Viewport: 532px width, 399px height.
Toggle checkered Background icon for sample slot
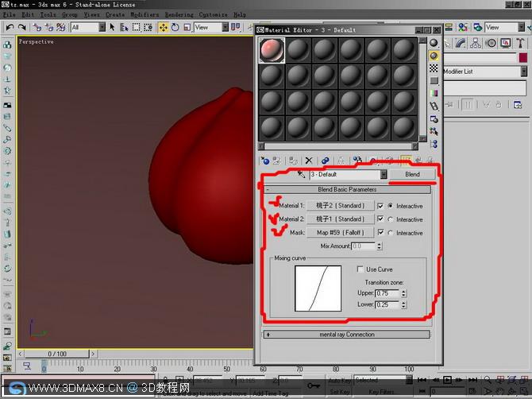click(x=434, y=68)
